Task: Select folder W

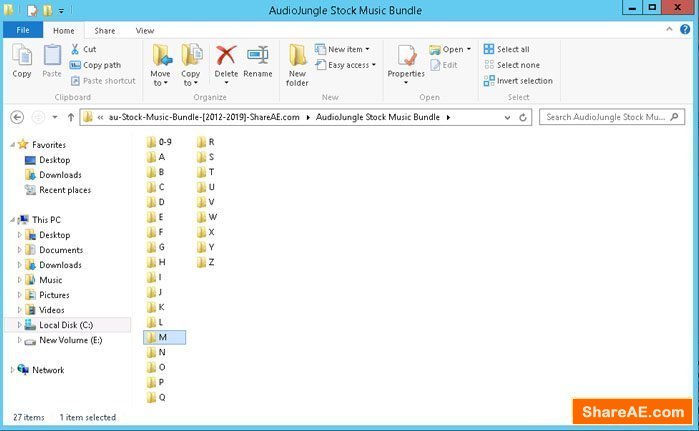Action: [x=207, y=217]
